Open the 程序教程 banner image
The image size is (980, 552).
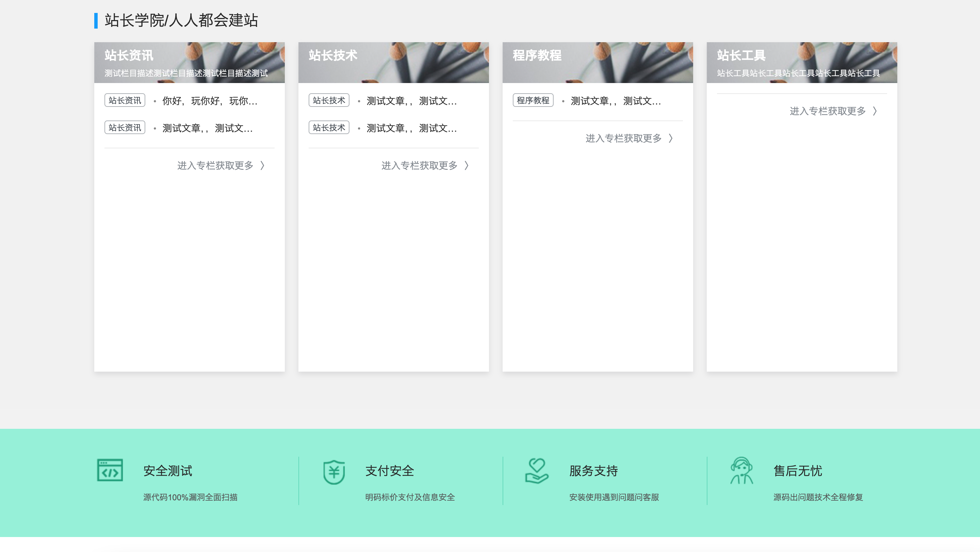tap(598, 62)
